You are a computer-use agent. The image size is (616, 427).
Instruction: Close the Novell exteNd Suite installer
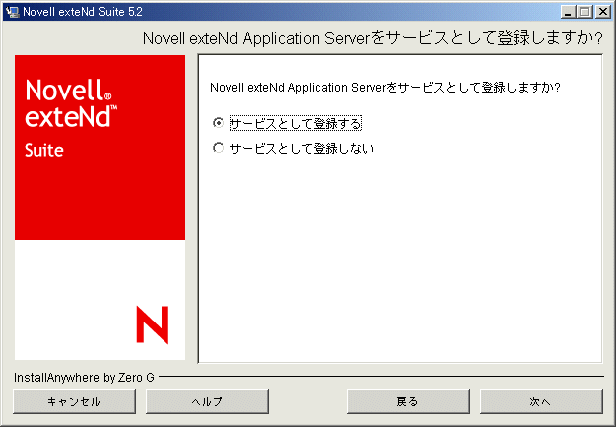click(603, 12)
